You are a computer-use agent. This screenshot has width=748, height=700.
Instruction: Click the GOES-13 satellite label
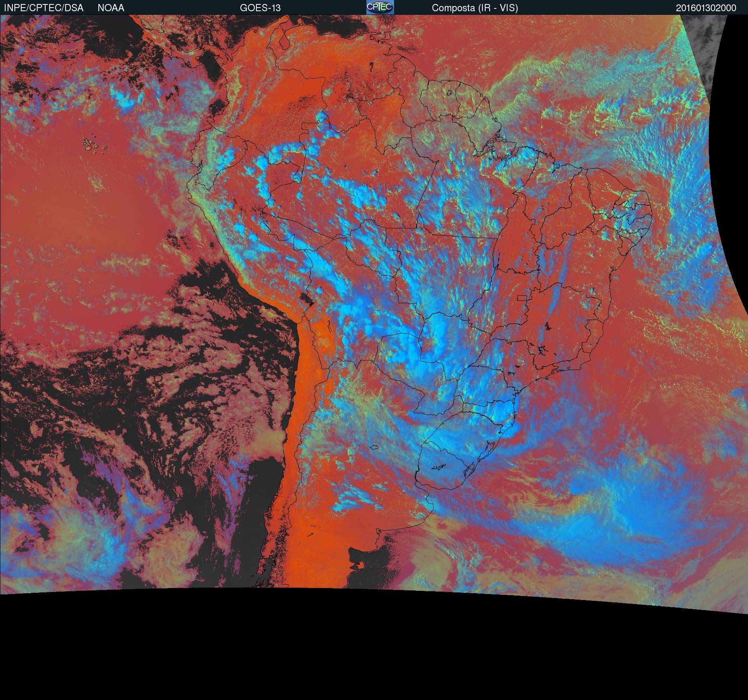coord(260,8)
